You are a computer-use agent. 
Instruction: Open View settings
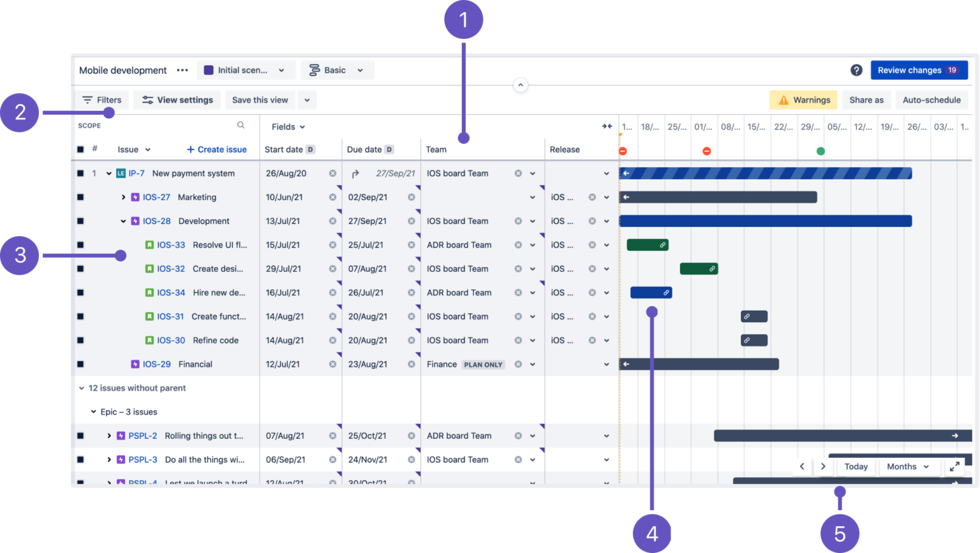[177, 100]
